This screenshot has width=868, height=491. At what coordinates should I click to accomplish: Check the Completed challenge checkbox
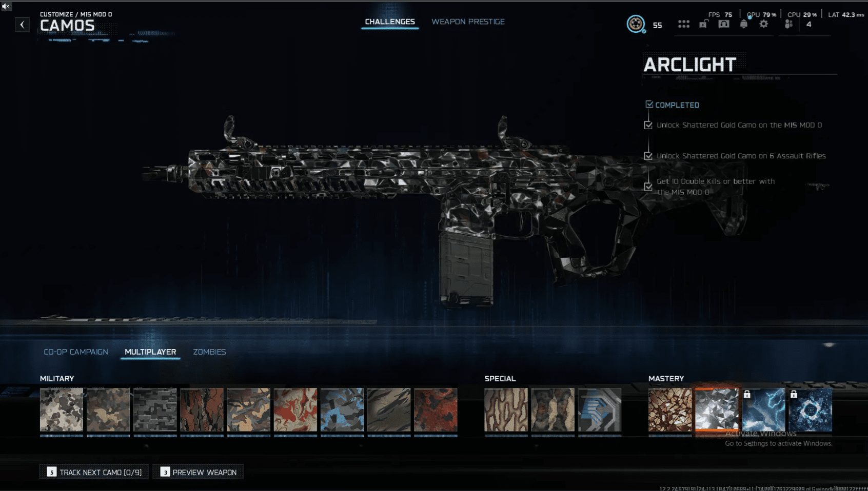click(648, 104)
